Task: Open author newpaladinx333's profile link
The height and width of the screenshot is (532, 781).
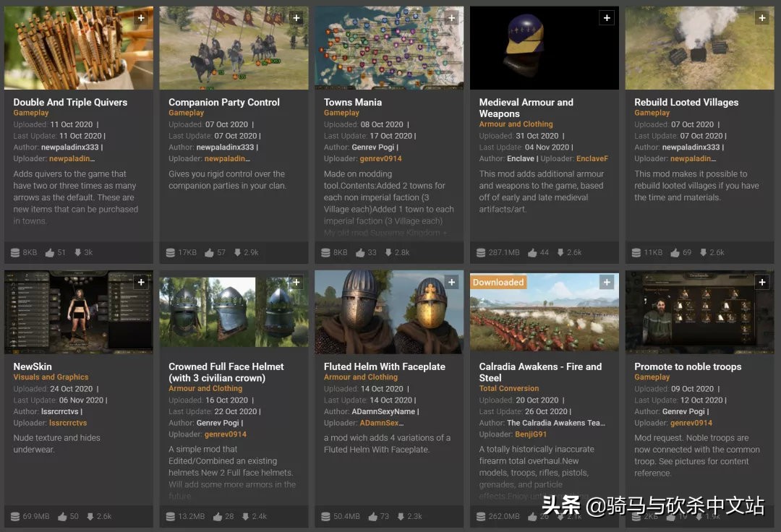Action: point(69,147)
